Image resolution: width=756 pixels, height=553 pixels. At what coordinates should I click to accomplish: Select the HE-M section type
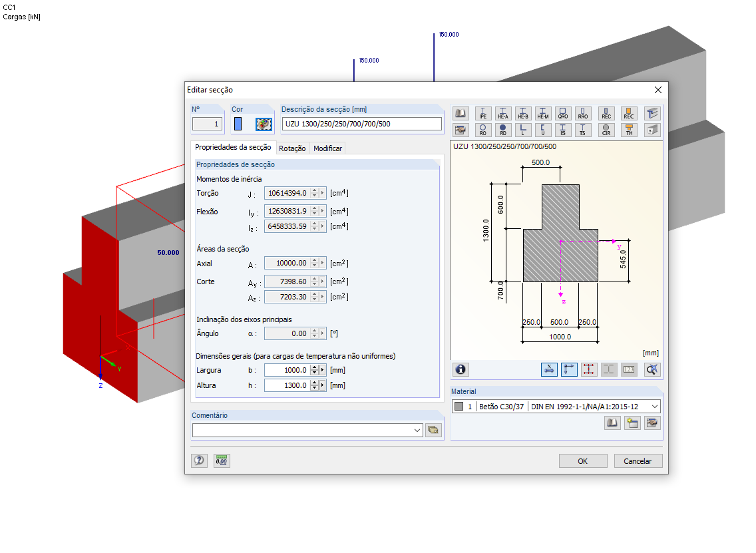pos(543,113)
